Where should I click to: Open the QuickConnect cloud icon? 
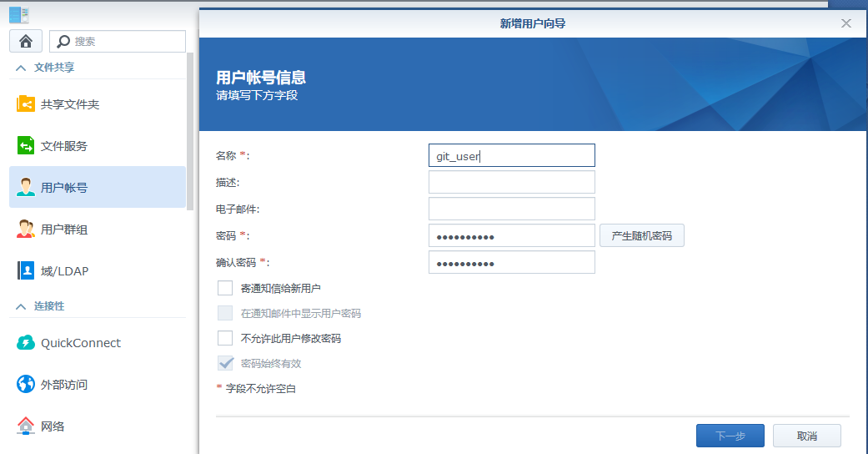[26, 342]
